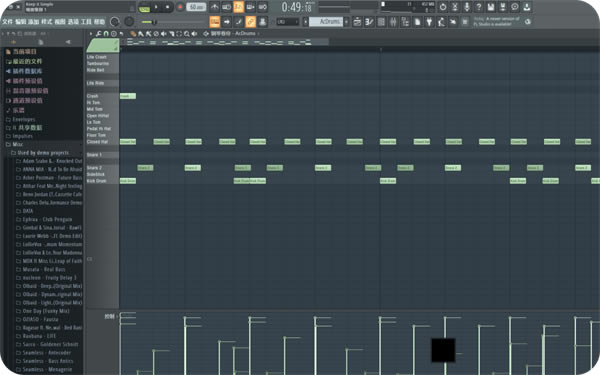Click the render export icon
Screen dimensions: 600x375
tap(503, 7)
